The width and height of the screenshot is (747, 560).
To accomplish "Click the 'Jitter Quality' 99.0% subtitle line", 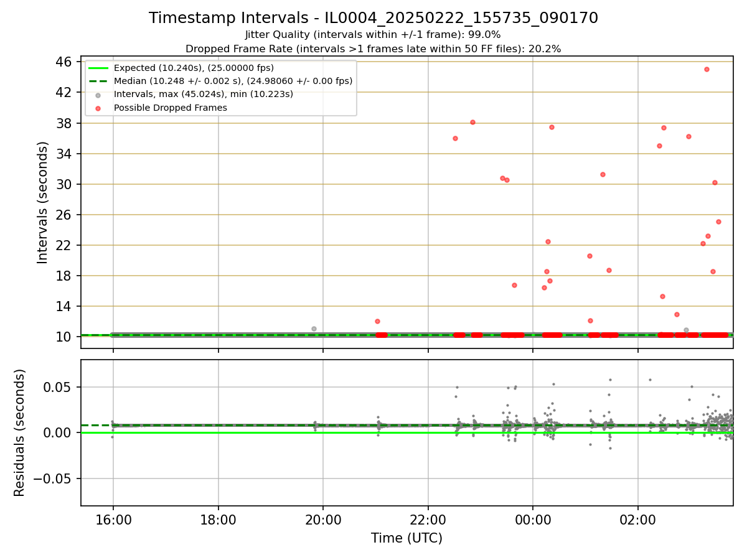I will point(373,35).
